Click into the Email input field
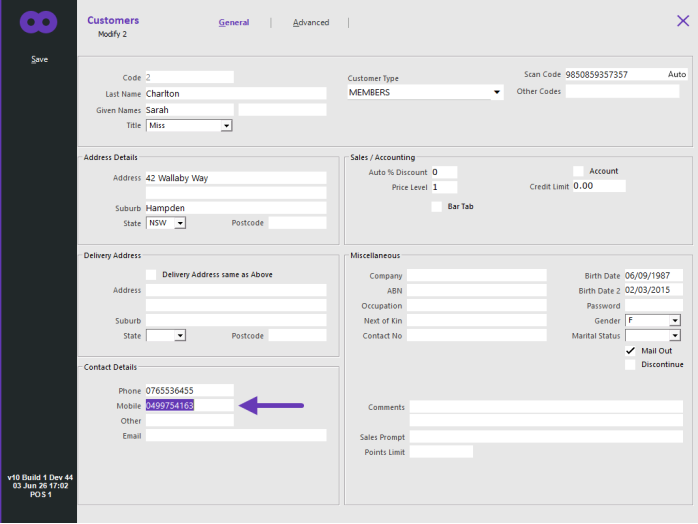This screenshot has width=698, height=524. point(236,435)
